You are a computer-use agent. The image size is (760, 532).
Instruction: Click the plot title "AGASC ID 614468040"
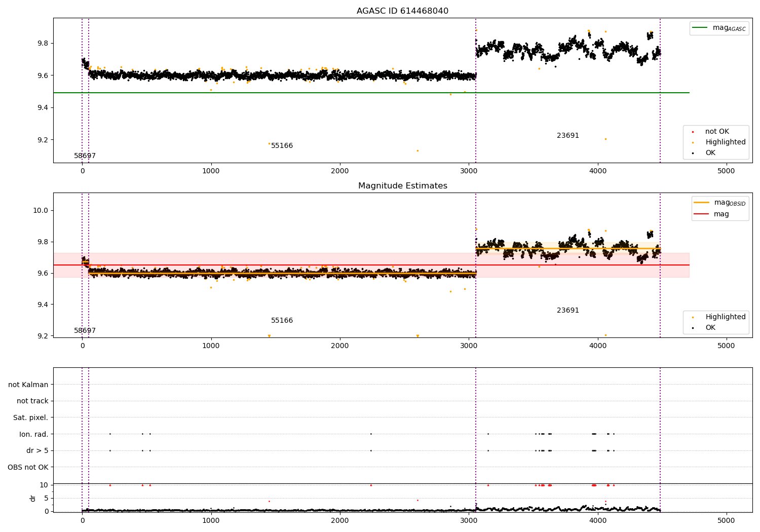[x=402, y=11]
